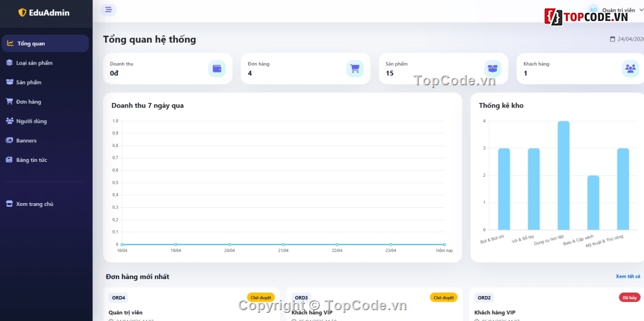This screenshot has height=321, width=644.
Task: Click the 19/04 data point on revenue chart
Action: 176,244
